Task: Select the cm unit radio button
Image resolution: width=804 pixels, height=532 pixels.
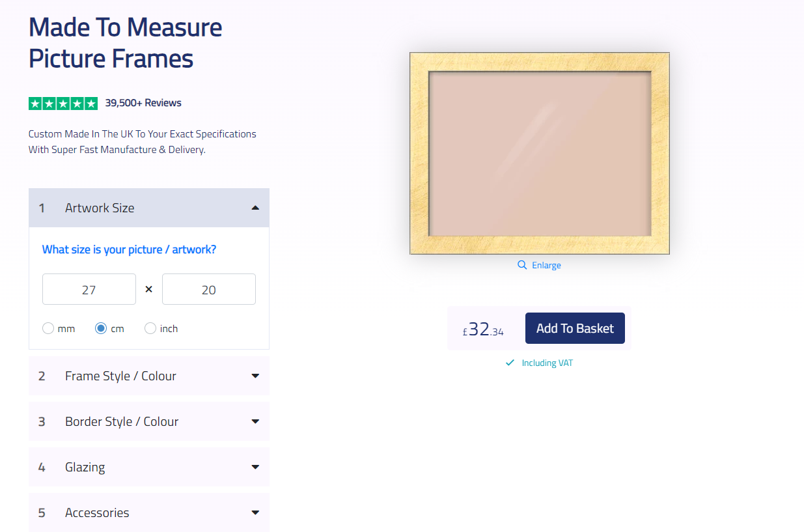Action: click(101, 329)
